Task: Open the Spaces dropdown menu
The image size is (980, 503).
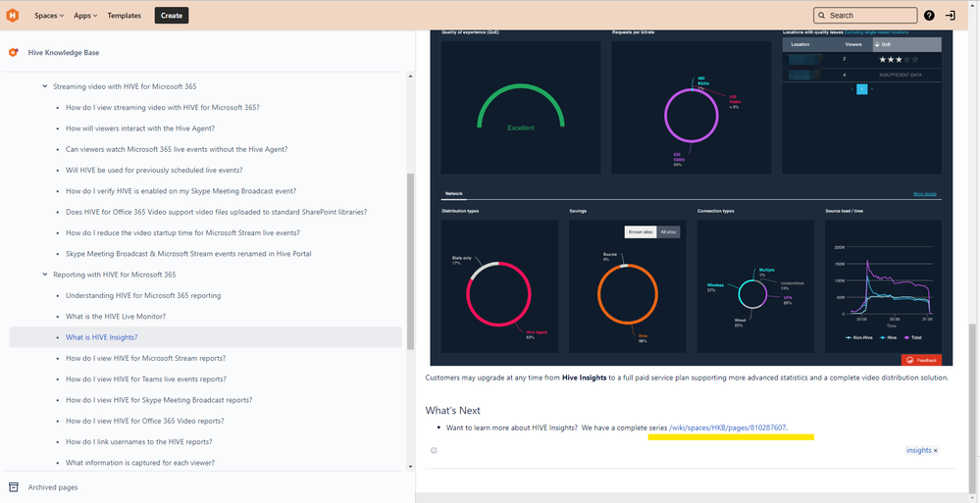Action: tap(49, 16)
